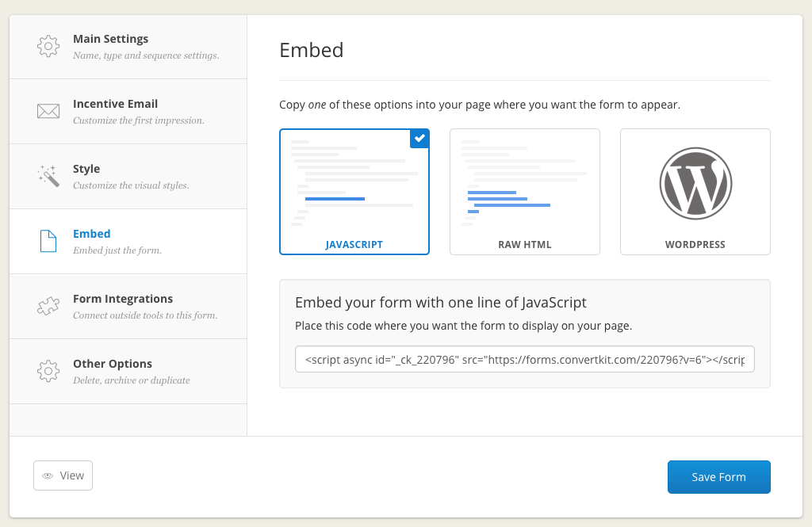Viewport: 812px width, 527px height.
Task: Click the JavaScript code preview thumbnail
Action: pos(354,184)
